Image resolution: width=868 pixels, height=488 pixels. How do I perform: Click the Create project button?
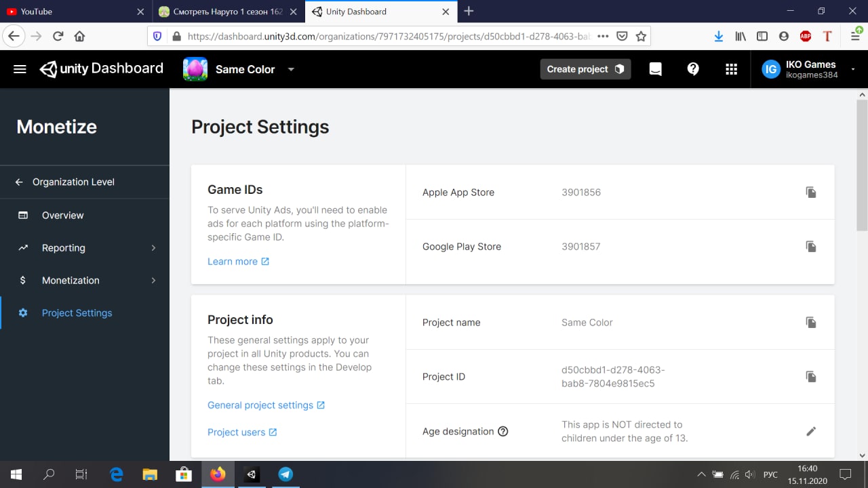(585, 69)
